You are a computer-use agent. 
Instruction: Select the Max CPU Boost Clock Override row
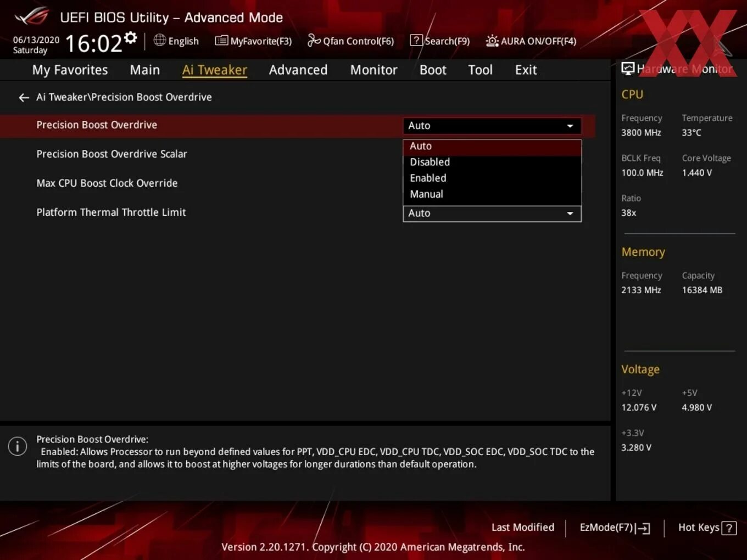click(x=107, y=183)
